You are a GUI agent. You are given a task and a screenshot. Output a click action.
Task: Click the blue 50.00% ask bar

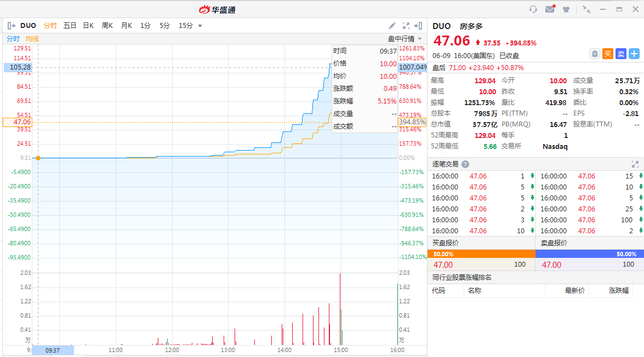(x=589, y=254)
